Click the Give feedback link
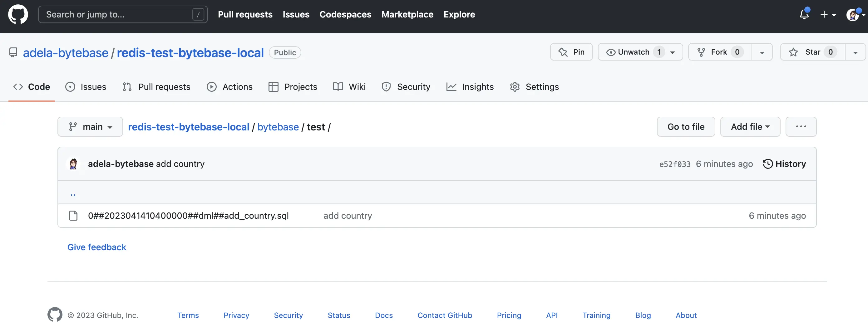This screenshot has width=868, height=332. click(97, 247)
